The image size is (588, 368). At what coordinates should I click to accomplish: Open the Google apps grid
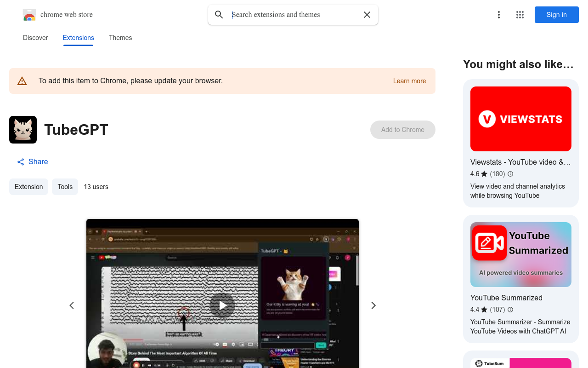pyautogui.click(x=520, y=15)
